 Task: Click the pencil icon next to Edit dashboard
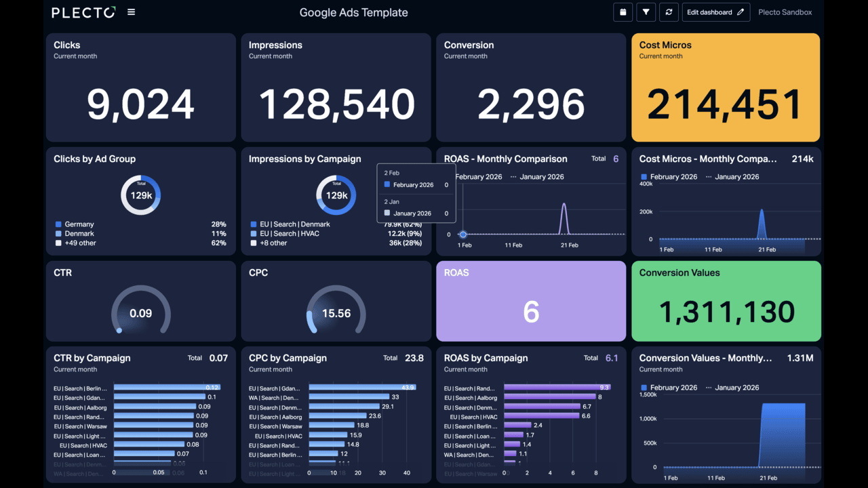(x=741, y=12)
